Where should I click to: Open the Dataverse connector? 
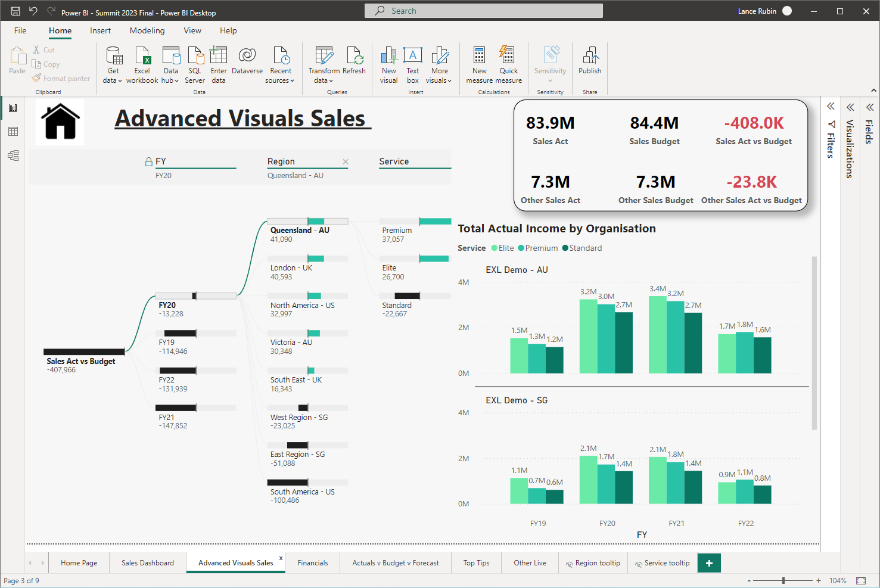[x=247, y=61]
